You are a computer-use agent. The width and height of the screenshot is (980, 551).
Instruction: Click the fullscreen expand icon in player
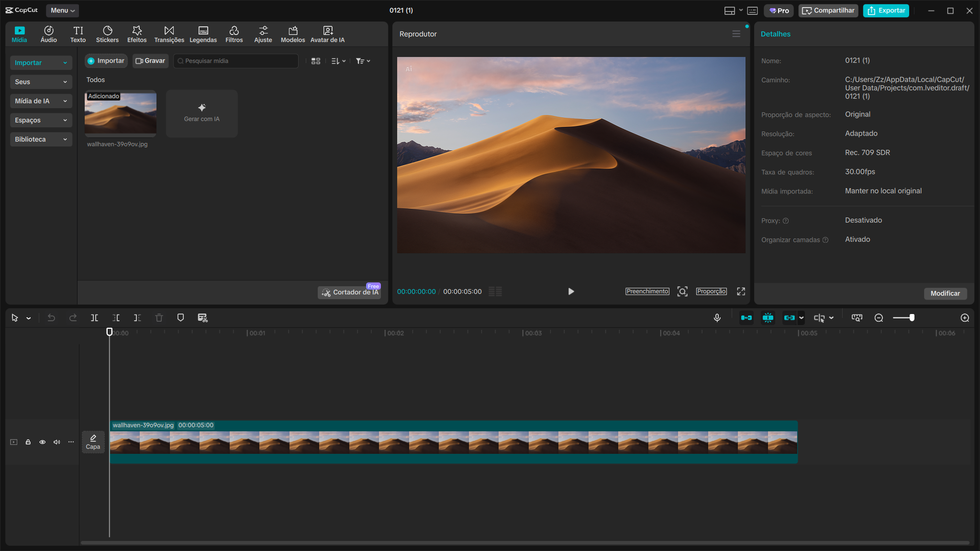(741, 292)
